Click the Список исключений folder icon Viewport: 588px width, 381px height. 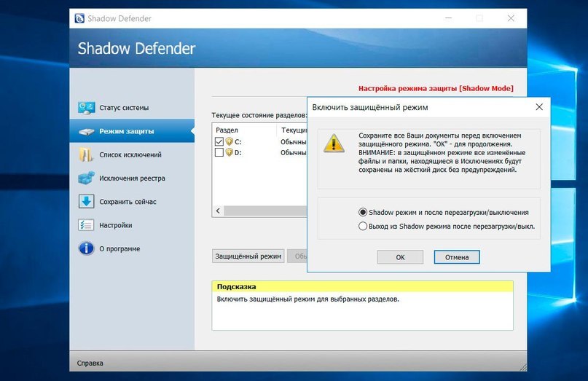click(86, 154)
